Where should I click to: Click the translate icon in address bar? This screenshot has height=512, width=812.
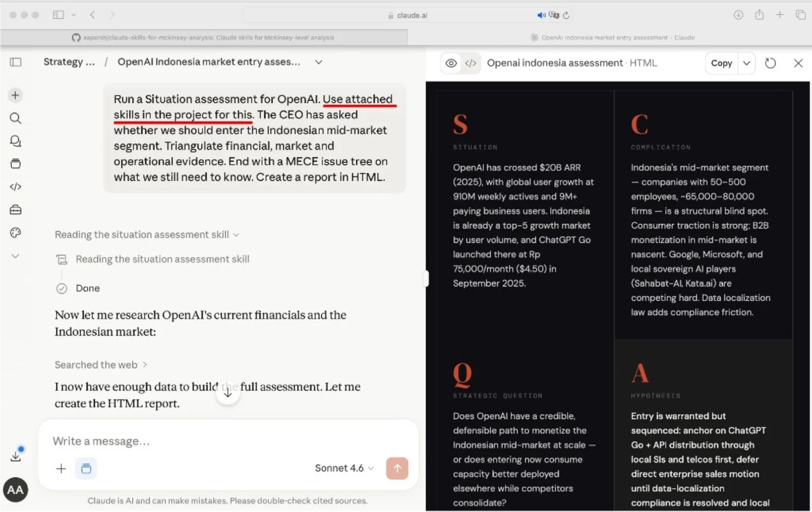click(554, 15)
